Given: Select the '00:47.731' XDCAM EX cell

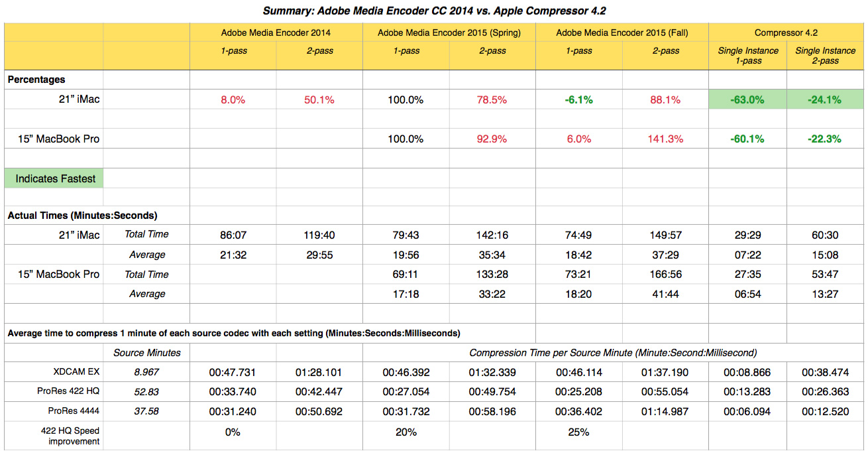Looking at the screenshot, I should click(233, 373).
